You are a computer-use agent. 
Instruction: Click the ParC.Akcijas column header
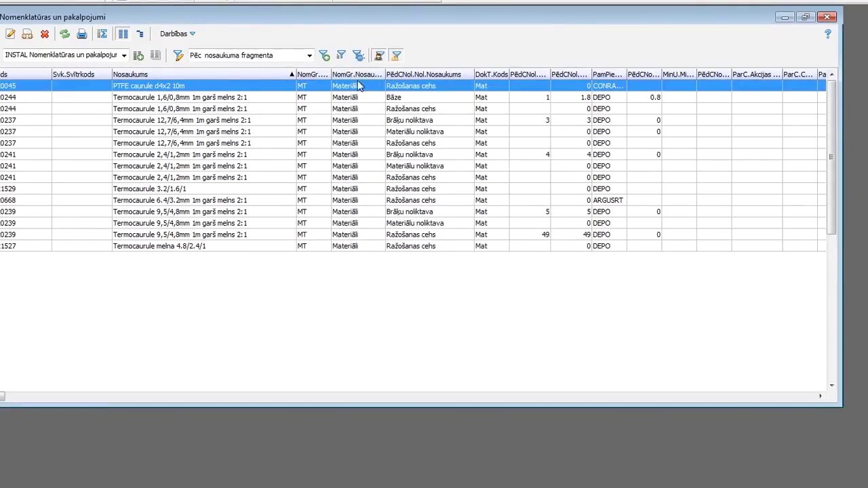pos(756,75)
